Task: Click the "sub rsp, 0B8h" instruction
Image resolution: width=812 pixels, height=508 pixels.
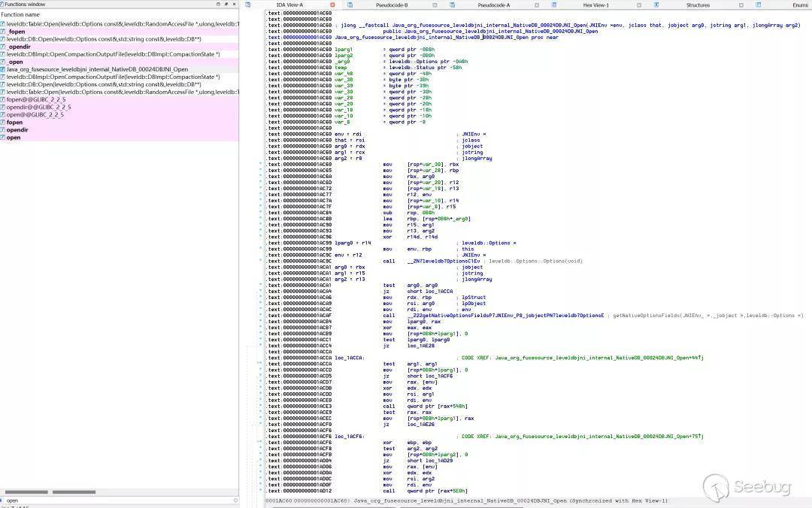Action: pyautogui.click(x=409, y=213)
